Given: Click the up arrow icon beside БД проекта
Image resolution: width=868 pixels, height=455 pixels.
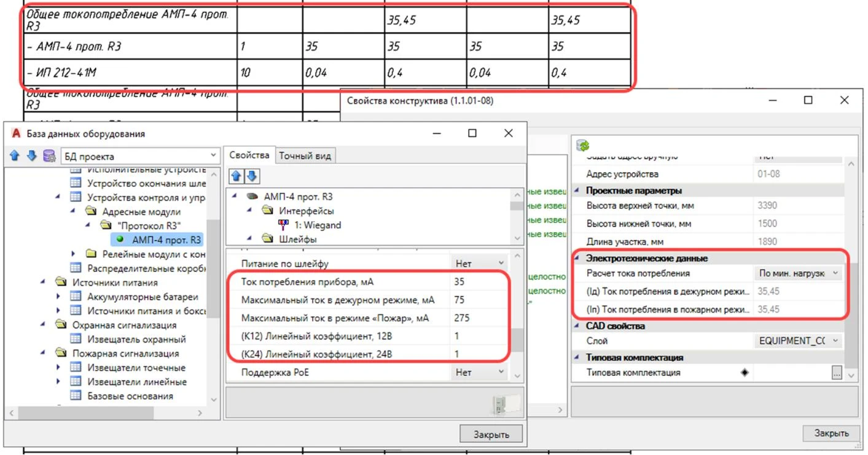Looking at the screenshot, I should [x=15, y=156].
